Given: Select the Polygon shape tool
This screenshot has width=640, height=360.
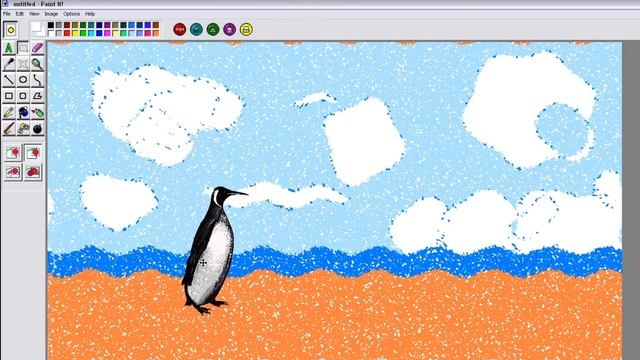Looking at the screenshot, I should click(37, 96).
